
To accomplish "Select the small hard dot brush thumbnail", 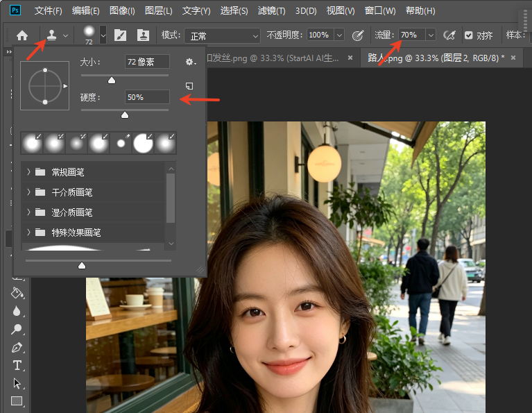I will click(121, 143).
